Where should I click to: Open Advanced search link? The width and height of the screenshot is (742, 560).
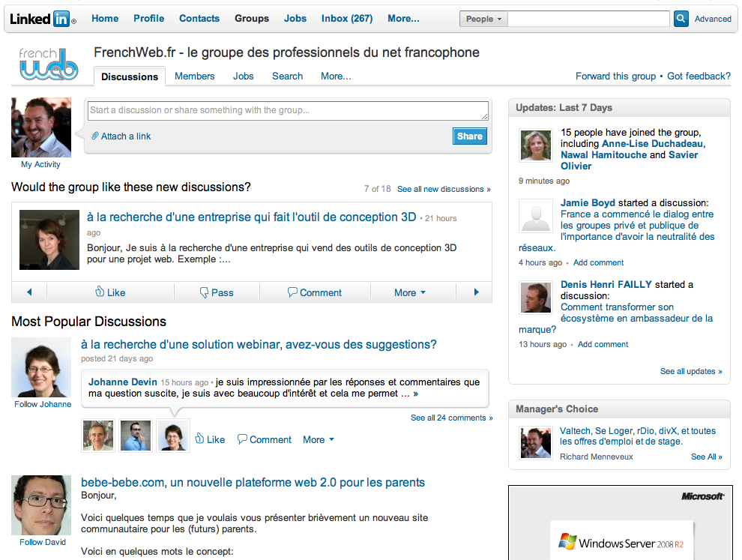pos(713,19)
